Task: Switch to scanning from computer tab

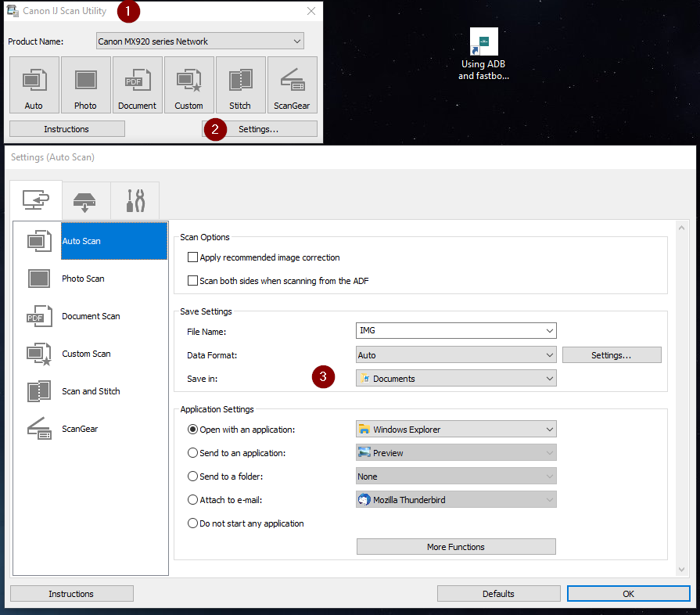Action: click(36, 200)
